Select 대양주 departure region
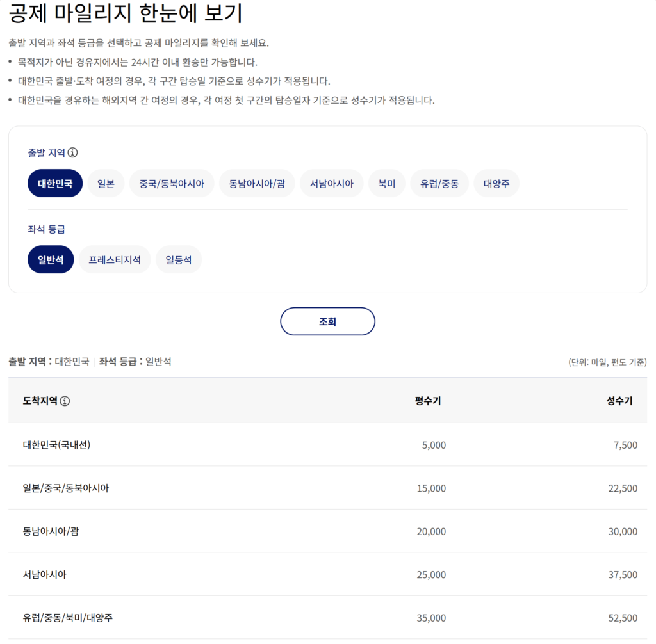Image resolution: width=656 pixels, height=644 pixels. pyautogui.click(x=496, y=183)
